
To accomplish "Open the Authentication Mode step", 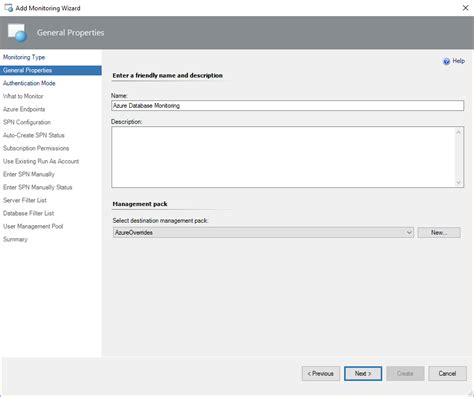I will click(29, 83).
